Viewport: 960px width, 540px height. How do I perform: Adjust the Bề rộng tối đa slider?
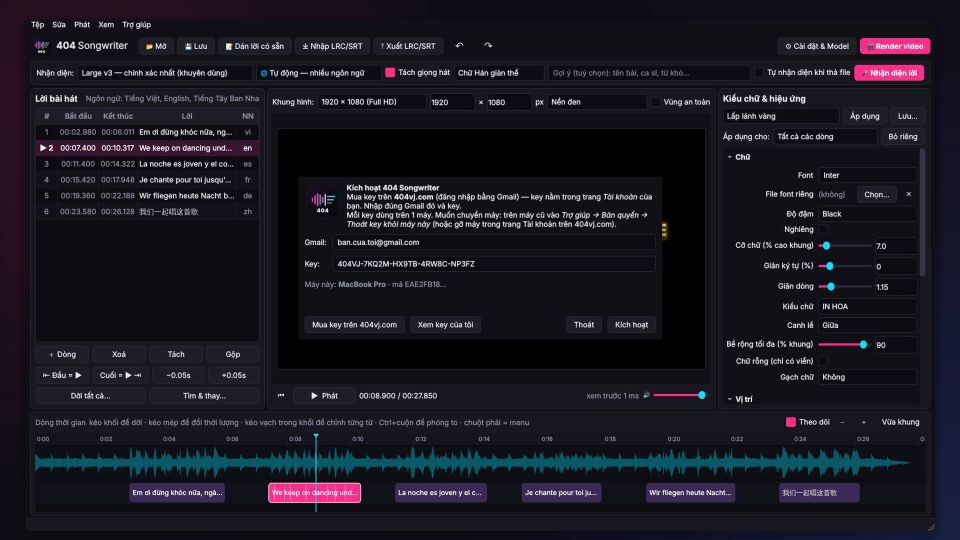click(x=845, y=345)
